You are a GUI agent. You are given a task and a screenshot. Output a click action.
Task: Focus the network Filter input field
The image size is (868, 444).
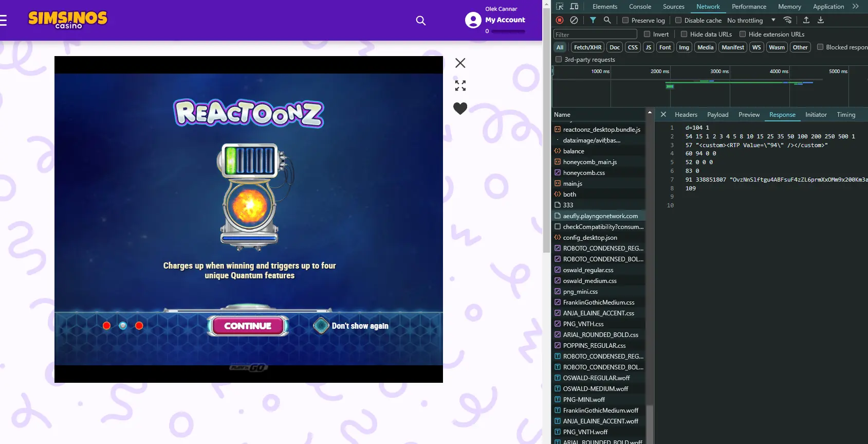tap(595, 34)
